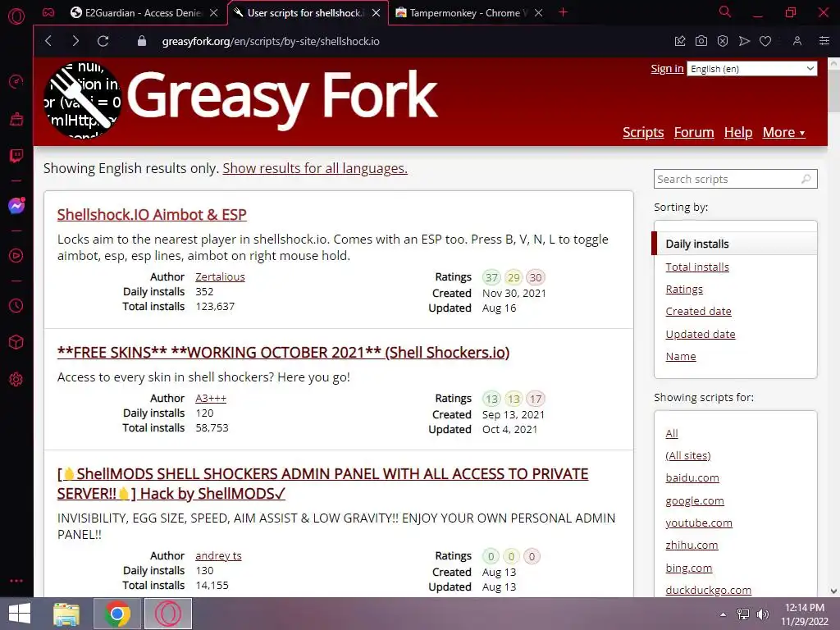This screenshot has height=630, width=840.
Task: Open History clock icon in sidebar
Action: click(16, 305)
